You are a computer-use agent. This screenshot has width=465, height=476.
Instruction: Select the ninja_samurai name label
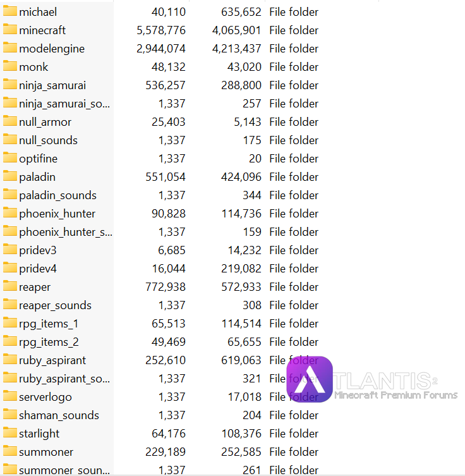click(52, 85)
